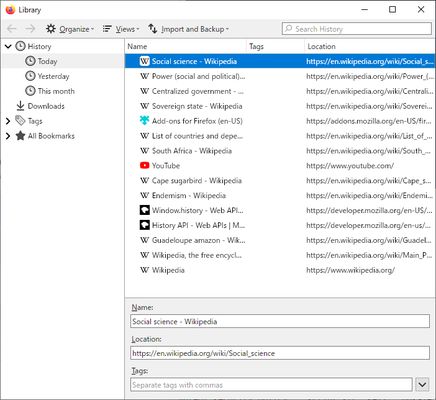Click the addons.mozilla.org location cell
This screenshot has width=436, height=400.
(x=369, y=121)
